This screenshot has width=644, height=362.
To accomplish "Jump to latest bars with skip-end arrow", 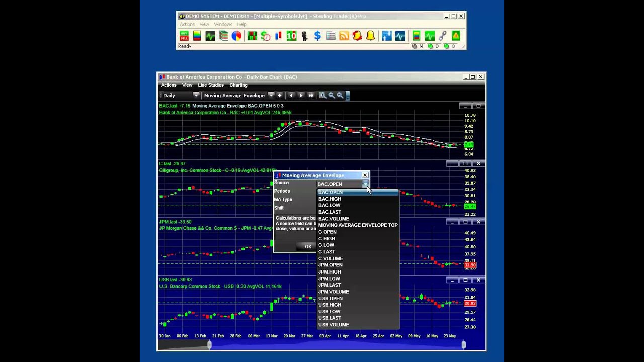I will click(x=311, y=95).
